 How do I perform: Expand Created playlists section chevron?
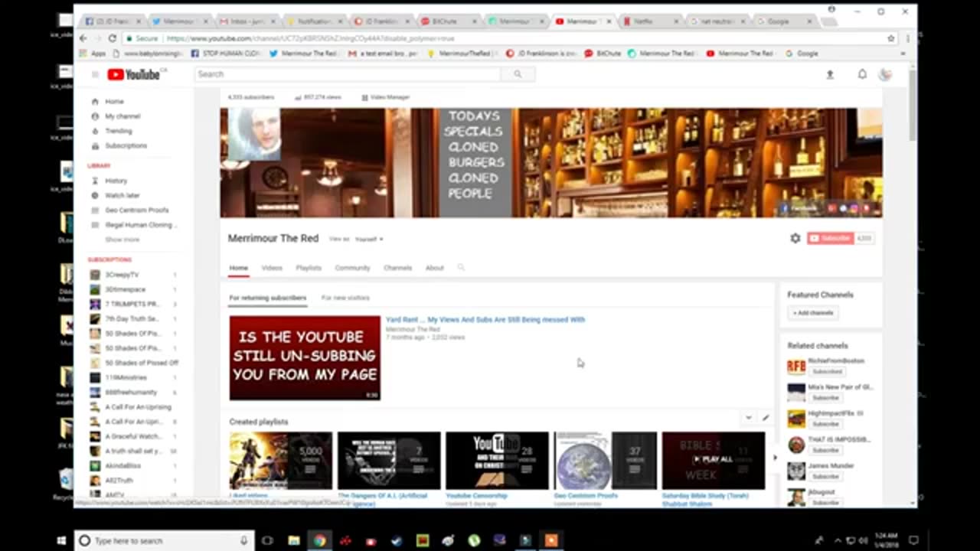tap(748, 418)
